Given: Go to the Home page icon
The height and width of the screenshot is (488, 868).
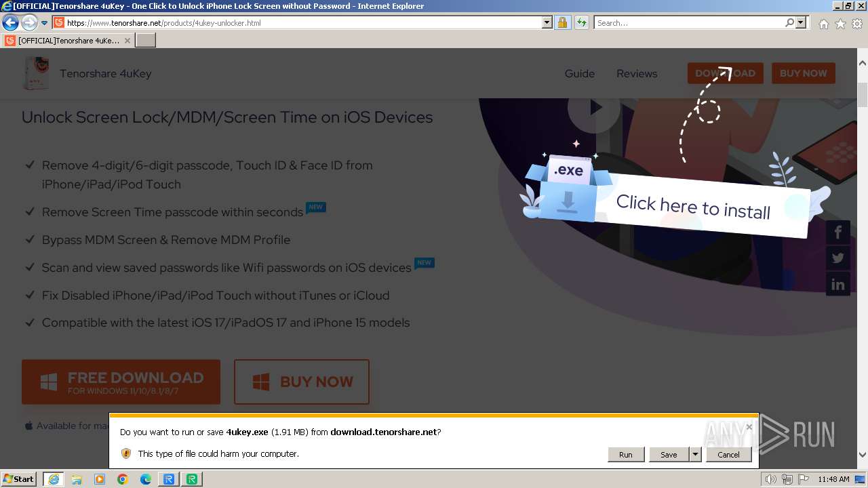Looking at the screenshot, I should (823, 24).
